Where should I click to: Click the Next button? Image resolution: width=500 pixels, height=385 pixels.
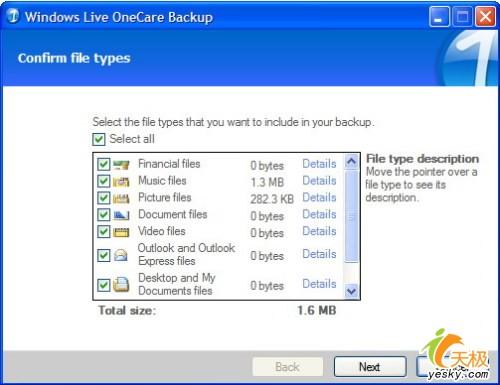[x=370, y=367]
